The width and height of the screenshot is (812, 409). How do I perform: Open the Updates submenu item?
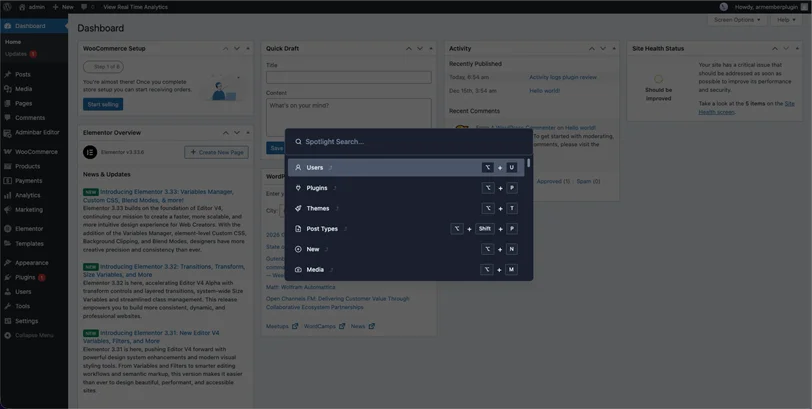(x=21, y=54)
